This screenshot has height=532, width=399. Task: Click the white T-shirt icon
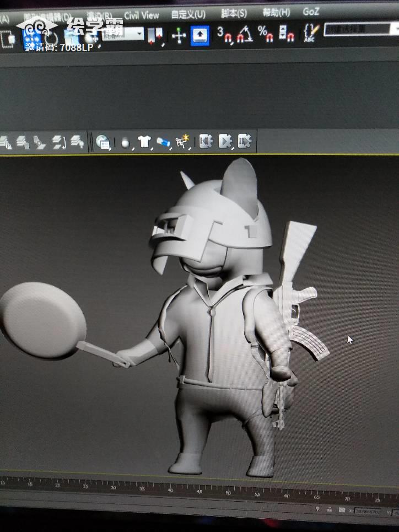tap(144, 142)
